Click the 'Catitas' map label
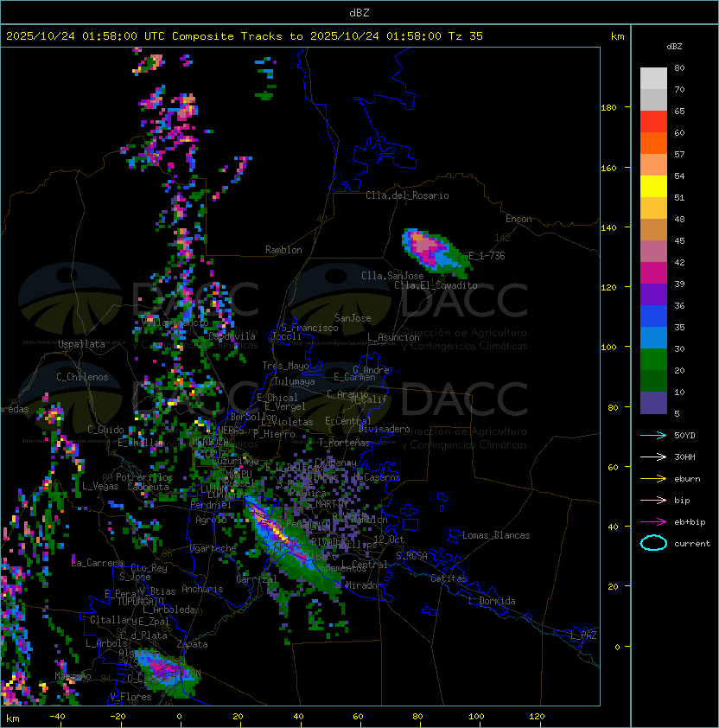This screenshot has width=719, height=728. point(449,578)
